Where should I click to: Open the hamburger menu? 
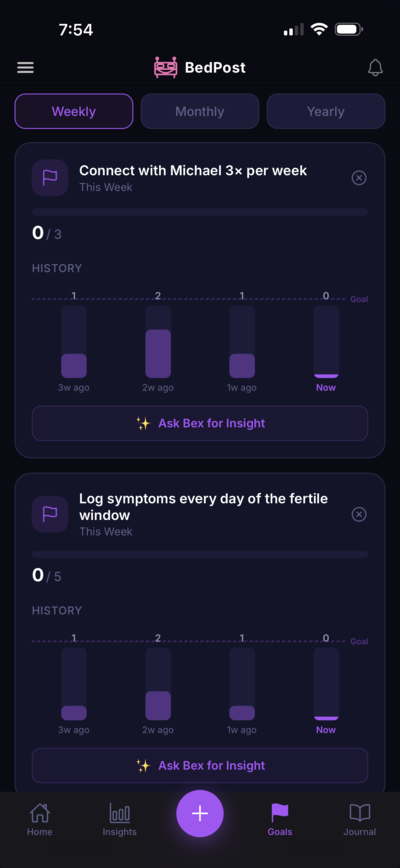(25, 68)
